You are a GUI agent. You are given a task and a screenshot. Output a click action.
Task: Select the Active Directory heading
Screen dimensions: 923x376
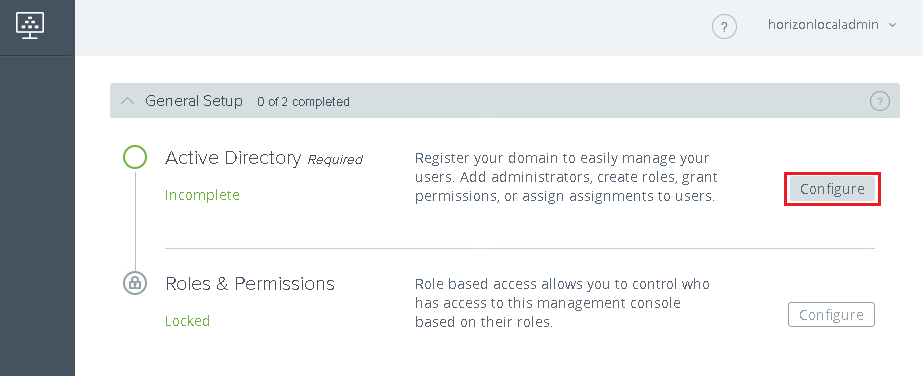coord(233,158)
